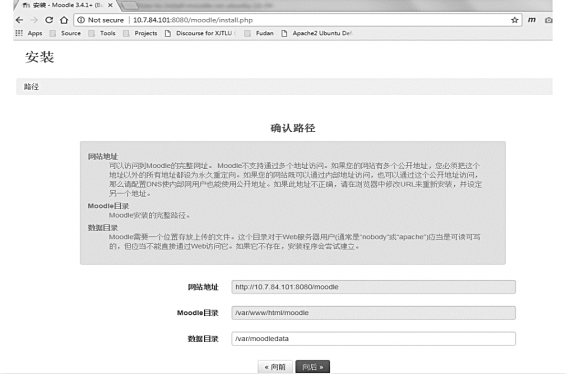
Task: Open the Apps grid shortcut
Action: coord(29,33)
